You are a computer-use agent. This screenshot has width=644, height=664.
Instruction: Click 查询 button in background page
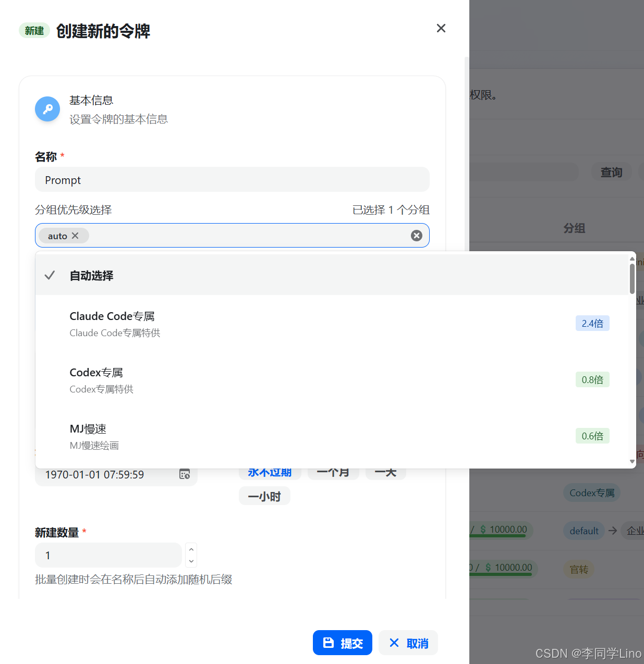611,172
